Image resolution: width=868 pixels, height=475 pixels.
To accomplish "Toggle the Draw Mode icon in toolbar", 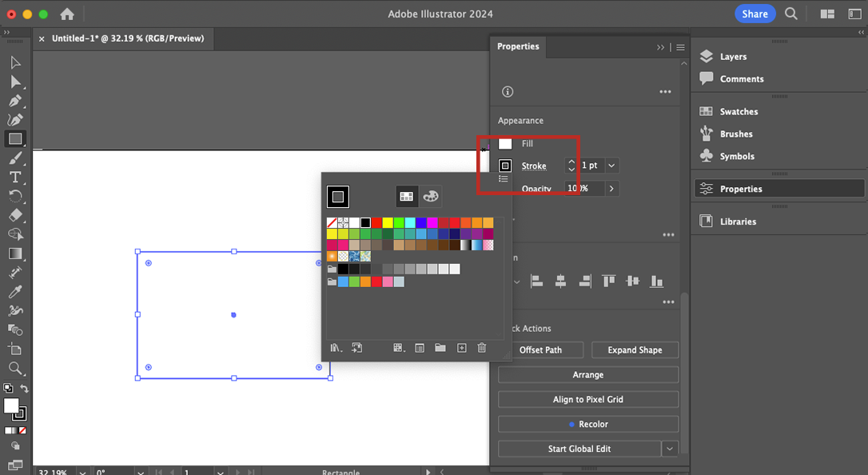I will [15, 445].
